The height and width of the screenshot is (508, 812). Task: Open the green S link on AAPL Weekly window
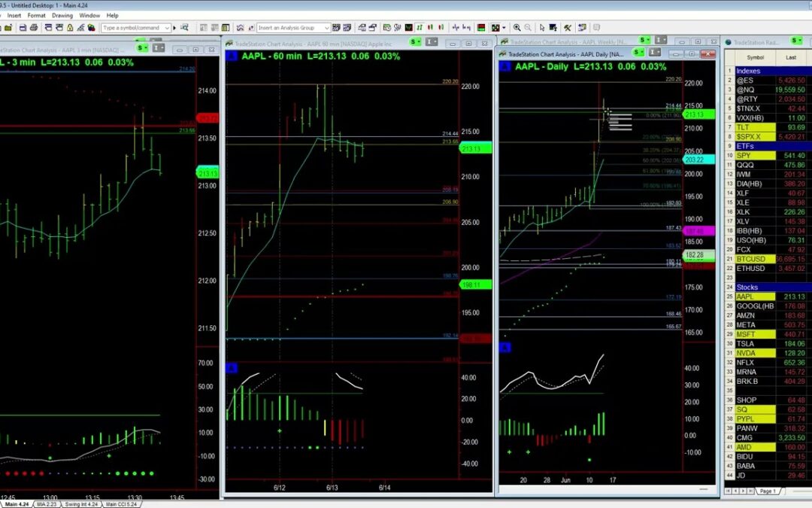(645, 40)
